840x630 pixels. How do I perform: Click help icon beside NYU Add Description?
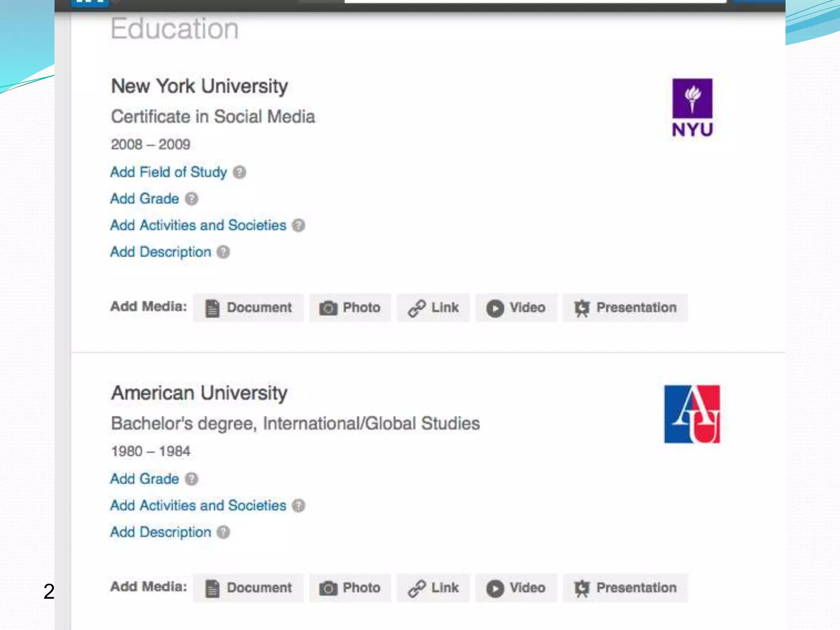click(x=224, y=252)
